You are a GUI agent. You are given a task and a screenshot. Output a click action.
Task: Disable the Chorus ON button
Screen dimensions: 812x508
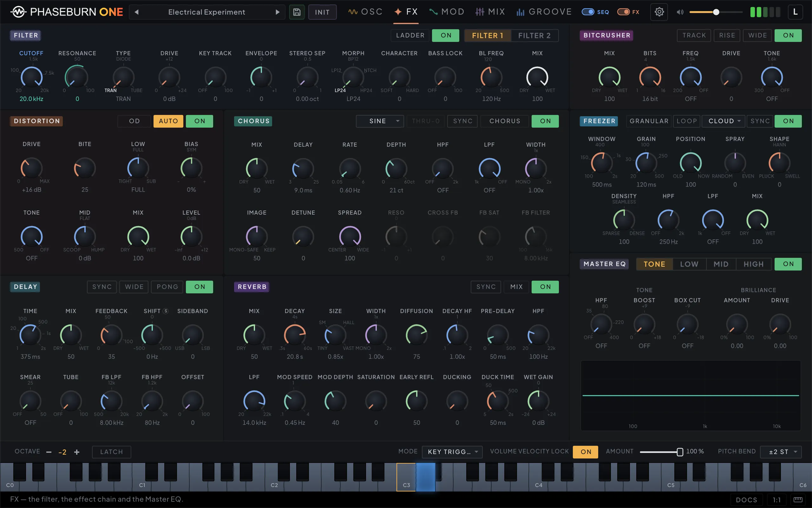tap(545, 121)
